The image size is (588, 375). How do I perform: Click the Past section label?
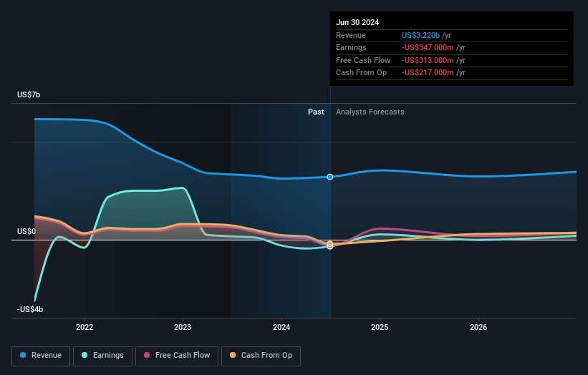[316, 112]
